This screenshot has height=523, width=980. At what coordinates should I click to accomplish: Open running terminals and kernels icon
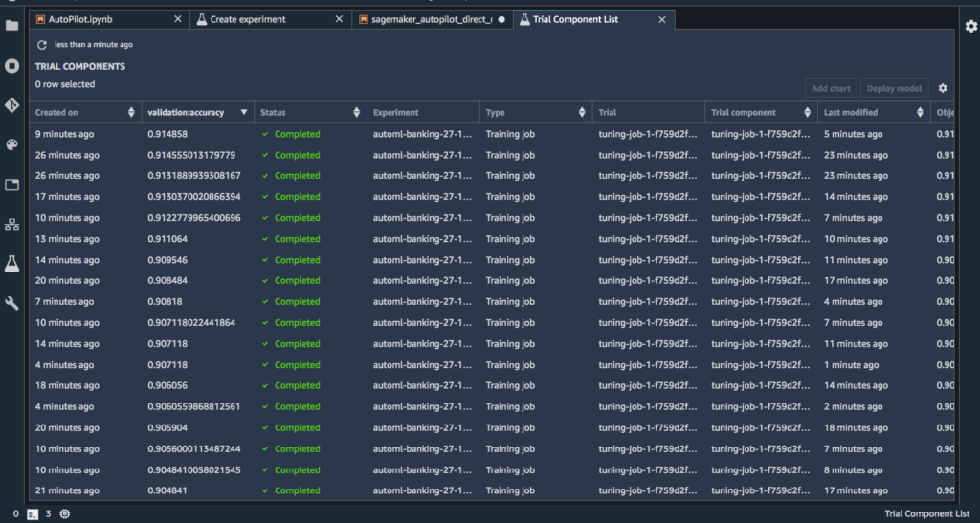coord(11,66)
